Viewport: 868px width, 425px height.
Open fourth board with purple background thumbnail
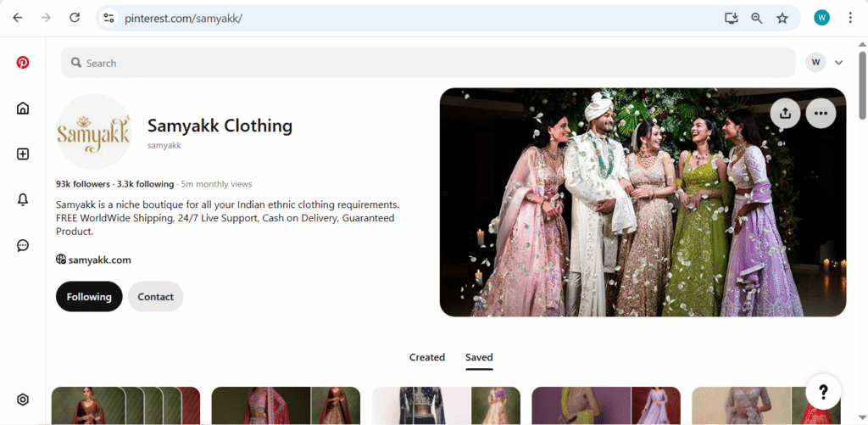606,405
